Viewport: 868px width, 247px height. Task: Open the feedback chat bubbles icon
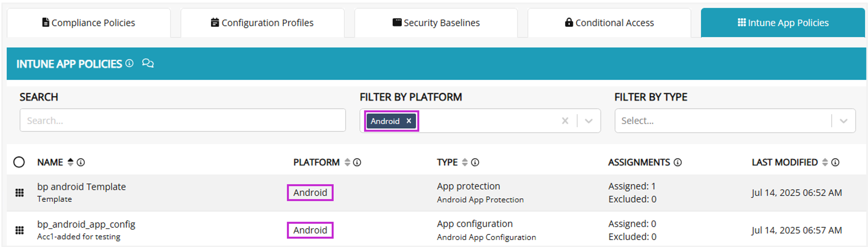click(148, 63)
